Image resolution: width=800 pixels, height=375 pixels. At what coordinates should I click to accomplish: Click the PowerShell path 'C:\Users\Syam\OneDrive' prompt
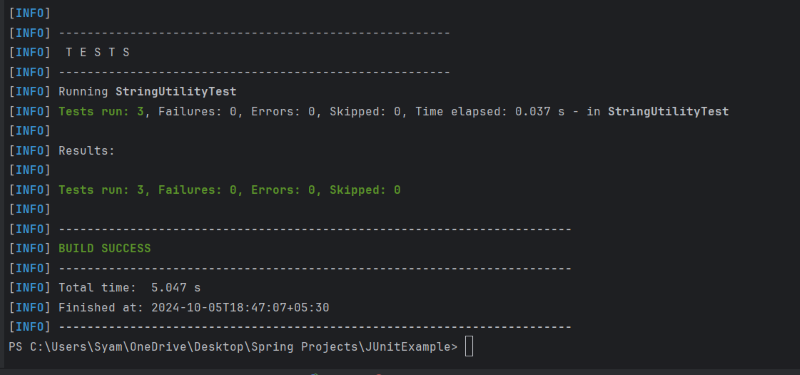pos(110,347)
